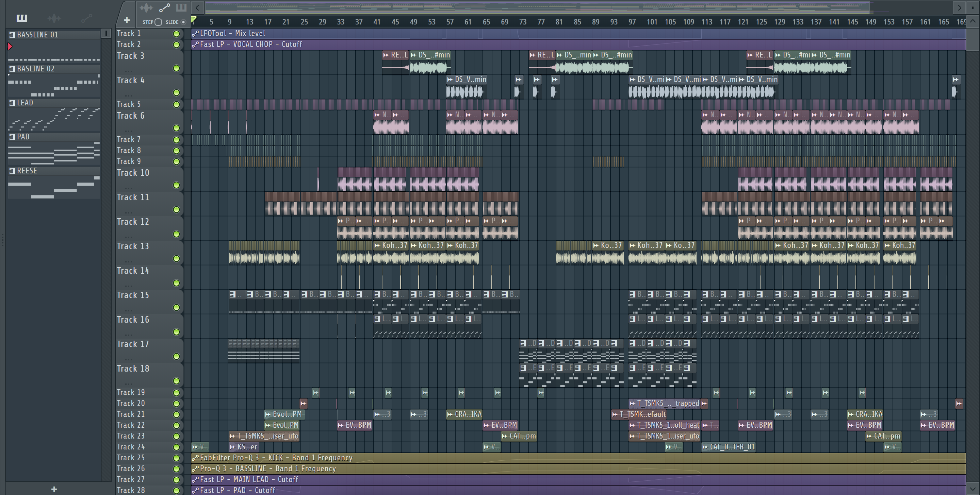Click the plus icon beside STEP toggle
The width and height of the screenshot is (980, 495).
127,20
